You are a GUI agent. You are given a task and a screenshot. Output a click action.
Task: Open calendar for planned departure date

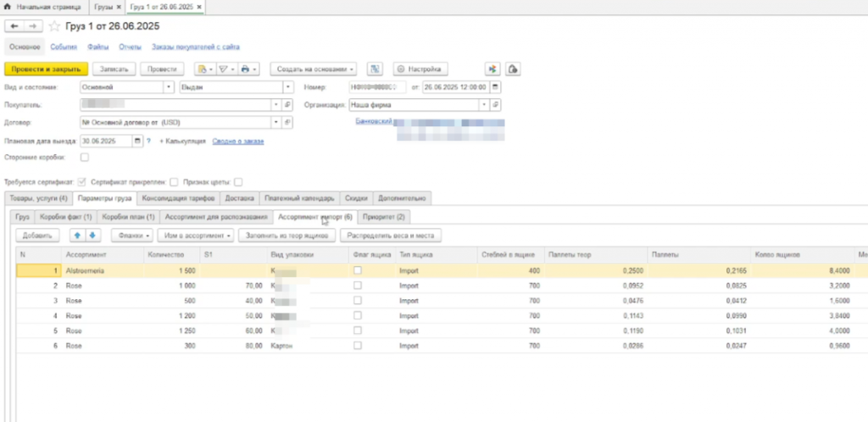pos(138,141)
